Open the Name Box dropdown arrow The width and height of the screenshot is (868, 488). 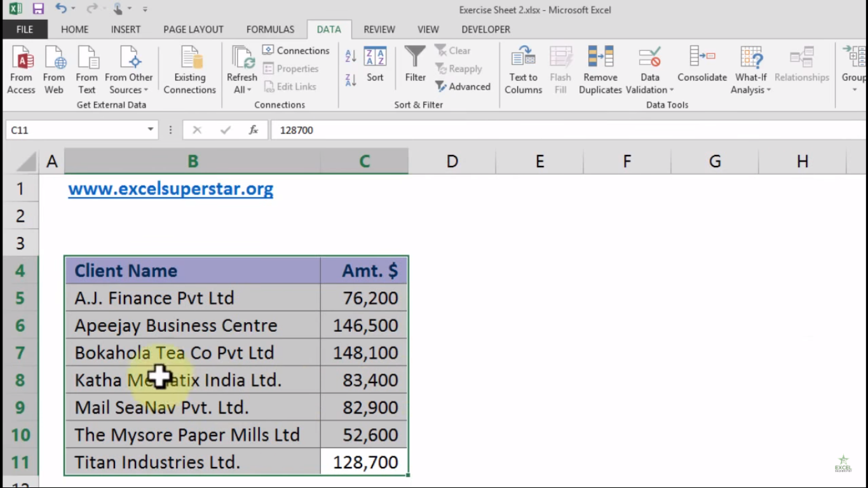point(151,130)
